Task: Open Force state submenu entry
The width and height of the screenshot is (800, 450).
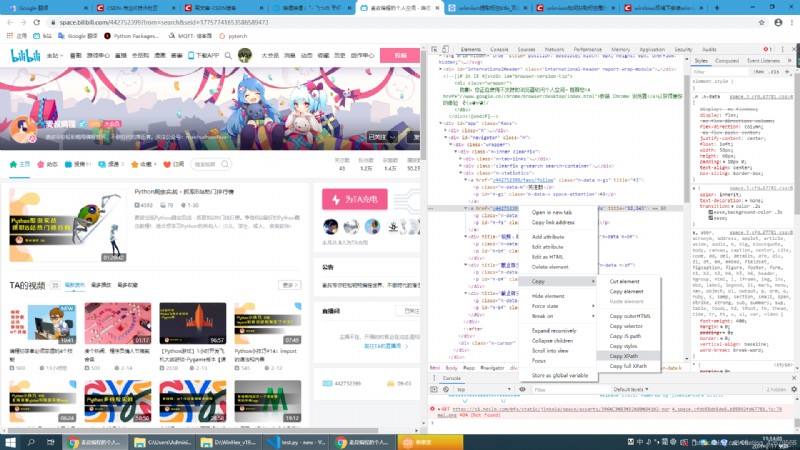Action: 558,306
